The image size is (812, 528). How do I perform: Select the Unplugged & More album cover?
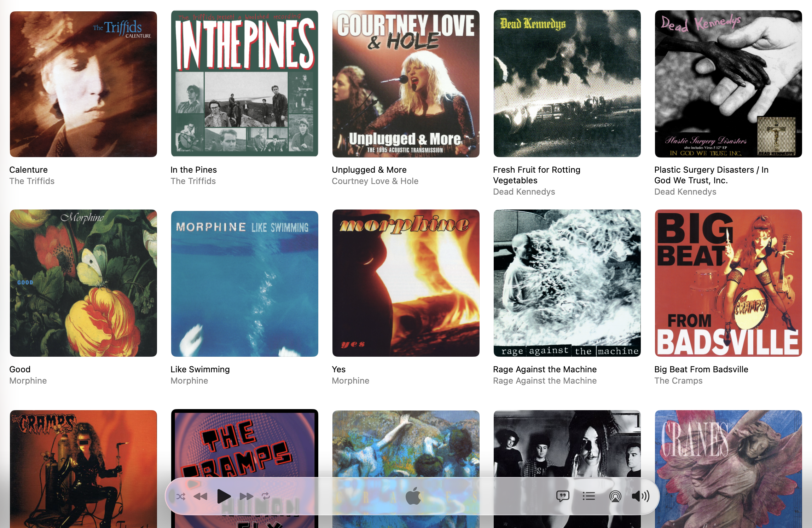(406, 84)
